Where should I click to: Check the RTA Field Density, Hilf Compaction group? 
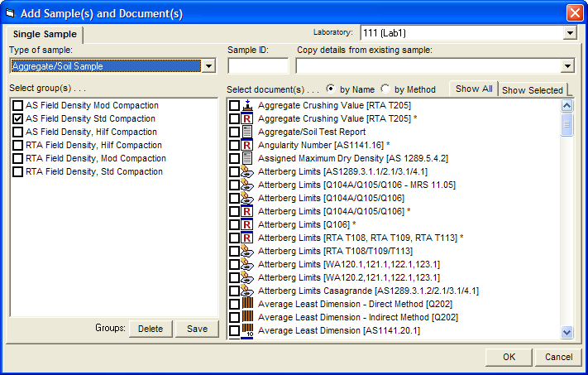coord(17,146)
